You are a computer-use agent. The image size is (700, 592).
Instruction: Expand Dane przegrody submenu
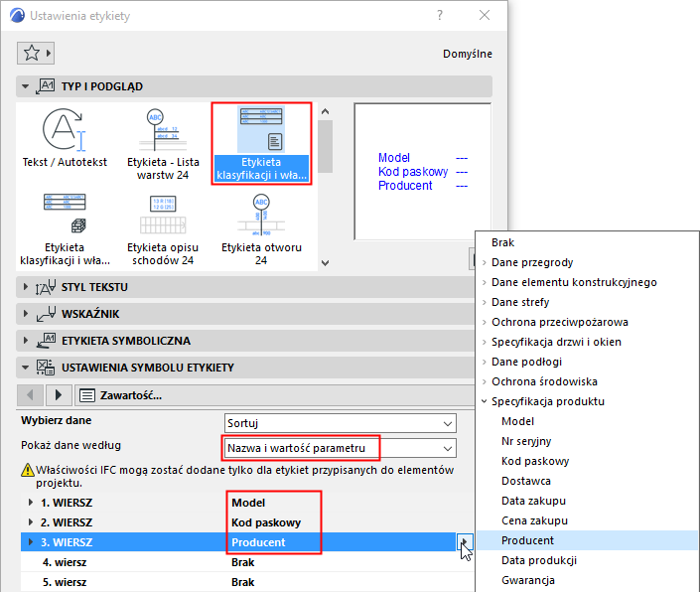click(532, 262)
